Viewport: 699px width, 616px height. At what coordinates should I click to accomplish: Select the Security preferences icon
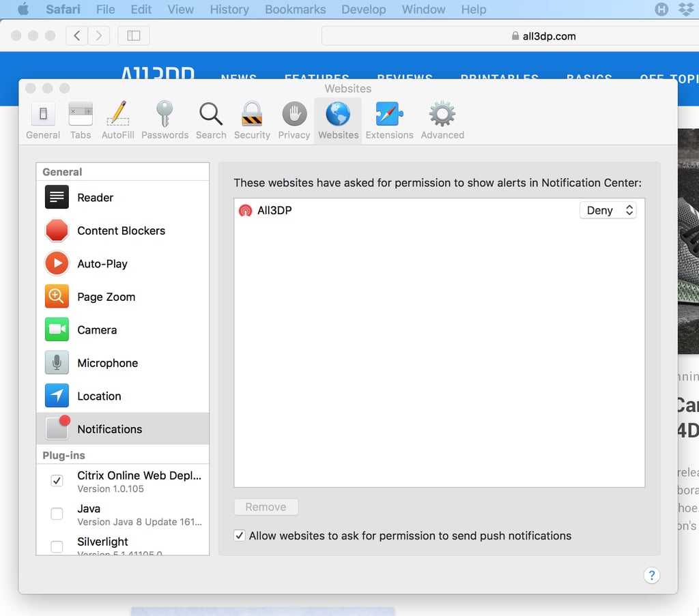[x=252, y=119]
